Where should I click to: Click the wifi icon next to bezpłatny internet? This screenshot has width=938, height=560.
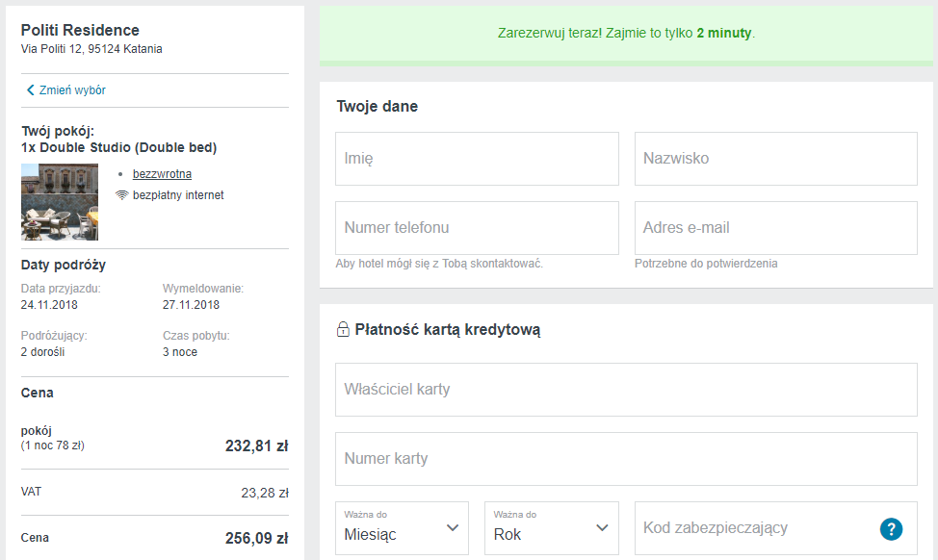(122, 194)
